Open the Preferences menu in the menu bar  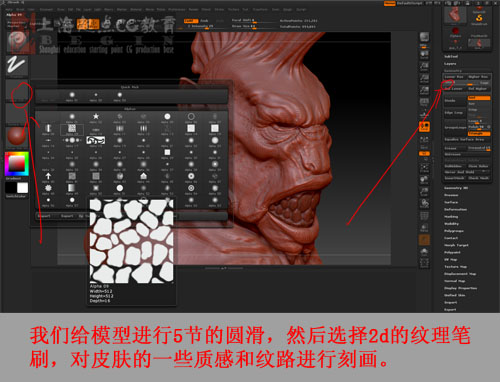(x=176, y=9)
